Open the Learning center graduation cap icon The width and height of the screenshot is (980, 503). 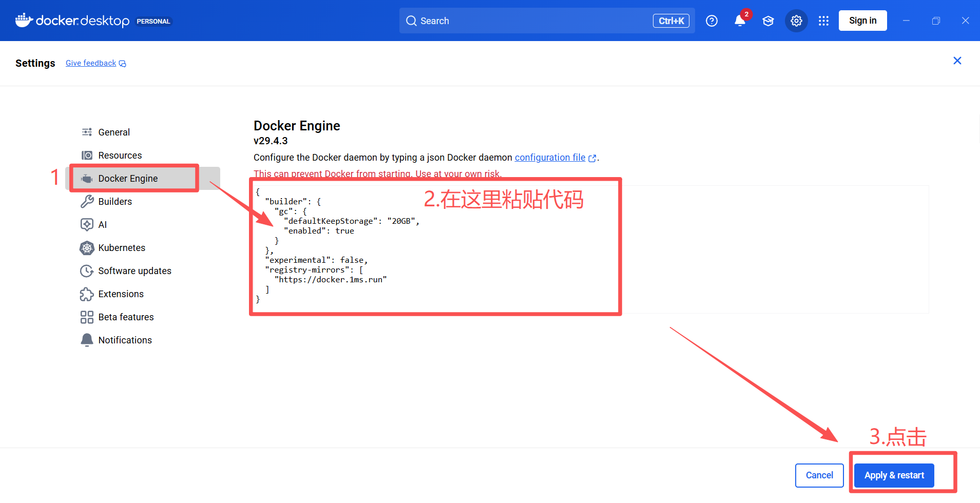768,21
